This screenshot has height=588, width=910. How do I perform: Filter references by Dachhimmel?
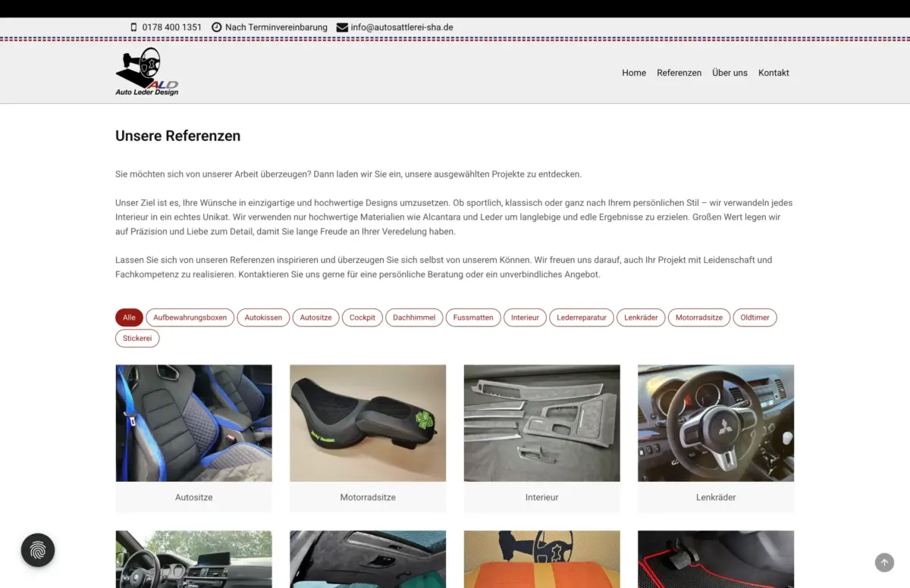414,317
